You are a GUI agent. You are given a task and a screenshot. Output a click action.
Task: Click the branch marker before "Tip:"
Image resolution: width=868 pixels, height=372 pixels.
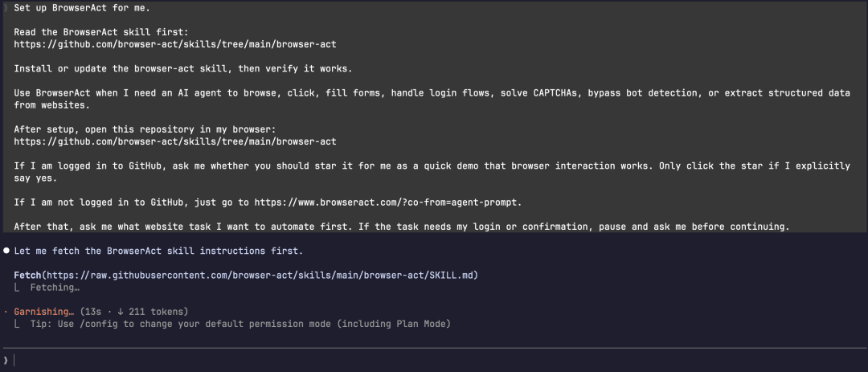coord(17,323)
